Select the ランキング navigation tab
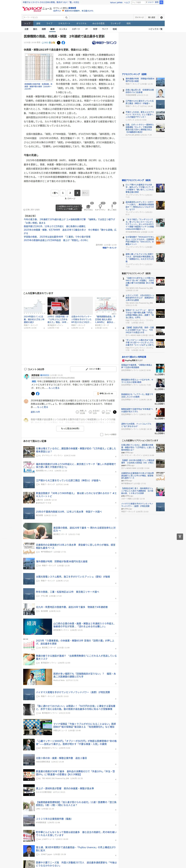Screen dimensions: 186x868 115,23
